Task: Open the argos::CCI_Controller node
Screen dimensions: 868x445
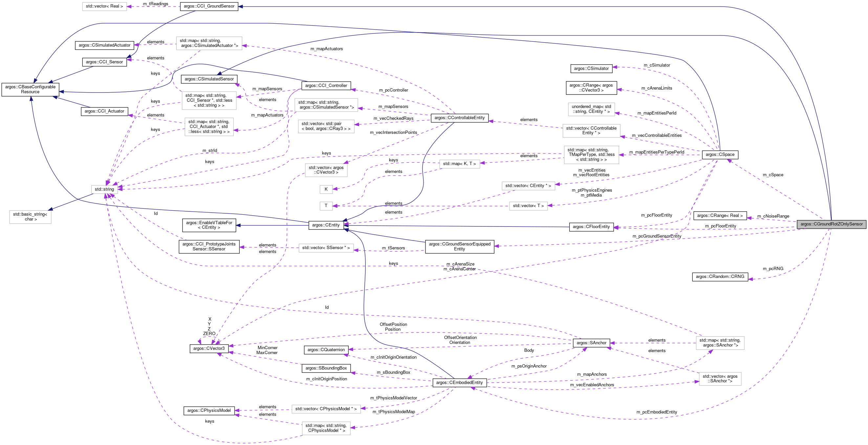Action: (326, 86)
